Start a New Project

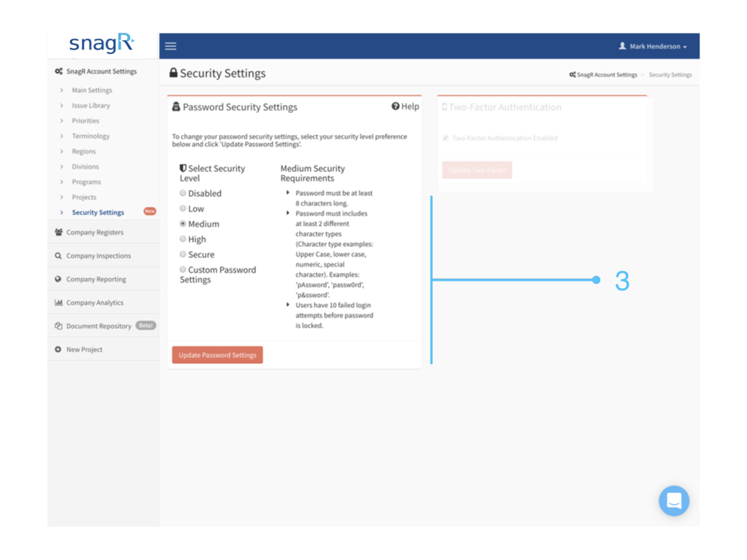click(85, 349)
